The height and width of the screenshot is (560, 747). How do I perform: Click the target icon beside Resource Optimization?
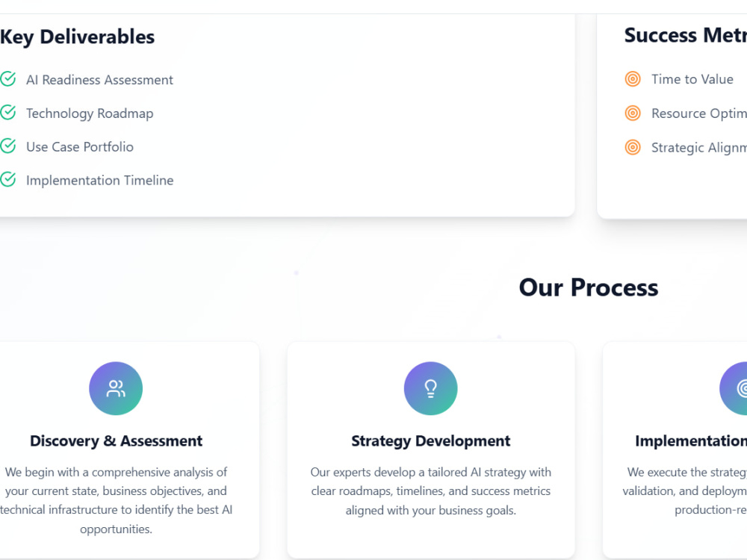coord(633,113)
